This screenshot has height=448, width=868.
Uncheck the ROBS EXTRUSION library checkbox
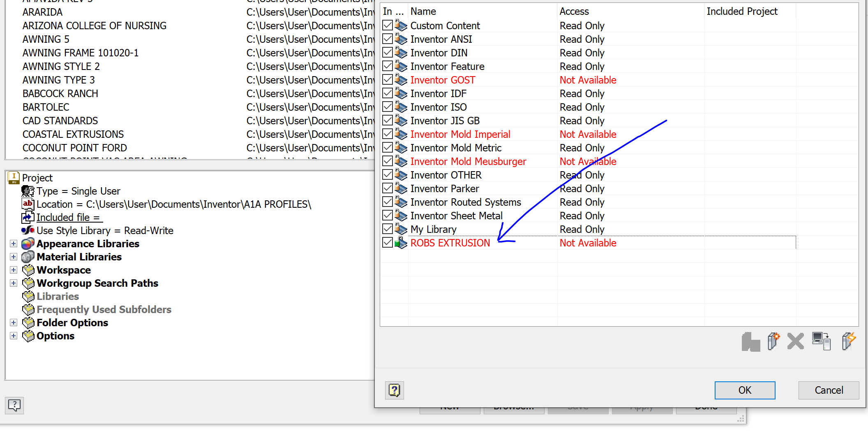[x=387, y=242]
